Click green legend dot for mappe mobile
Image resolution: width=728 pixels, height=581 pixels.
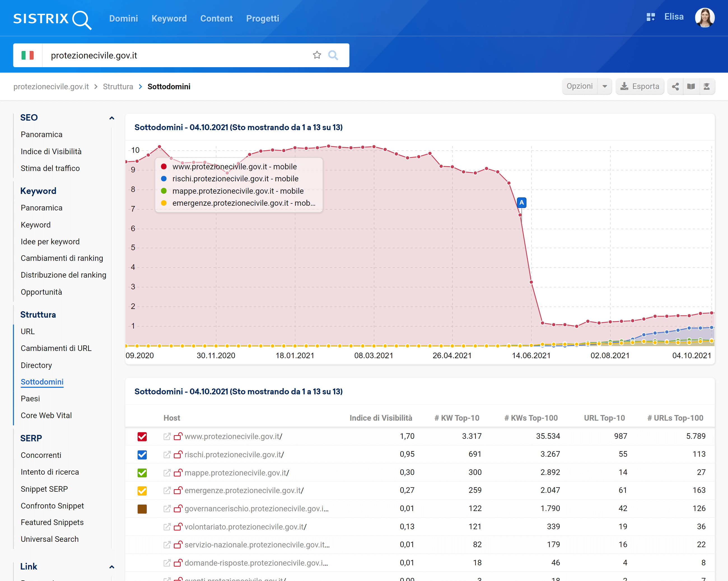point(164,191)
